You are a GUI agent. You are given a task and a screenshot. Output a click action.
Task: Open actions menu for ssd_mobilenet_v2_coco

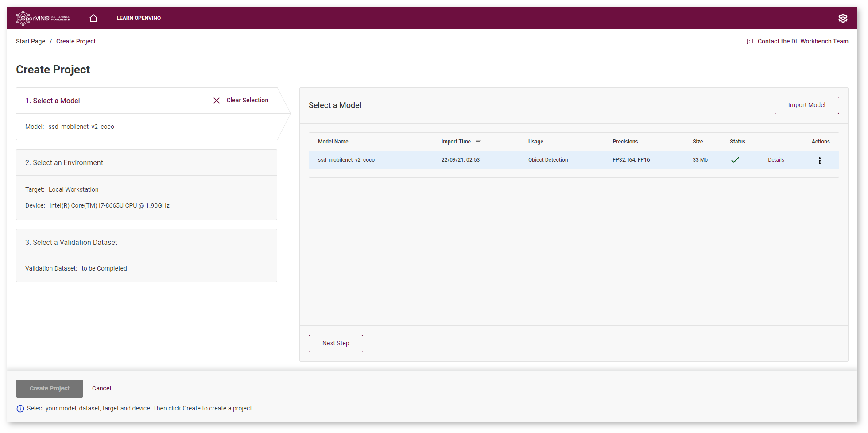(820, 160)
